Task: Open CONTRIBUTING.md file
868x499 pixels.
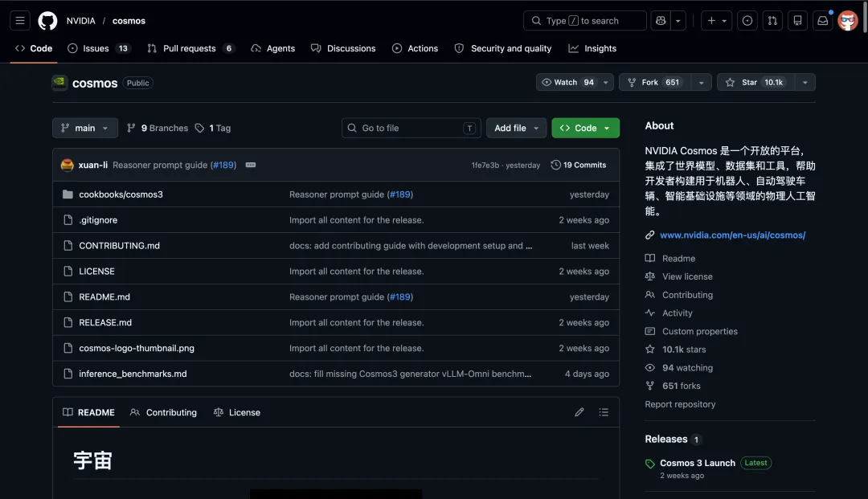Action: pos(119,246)
